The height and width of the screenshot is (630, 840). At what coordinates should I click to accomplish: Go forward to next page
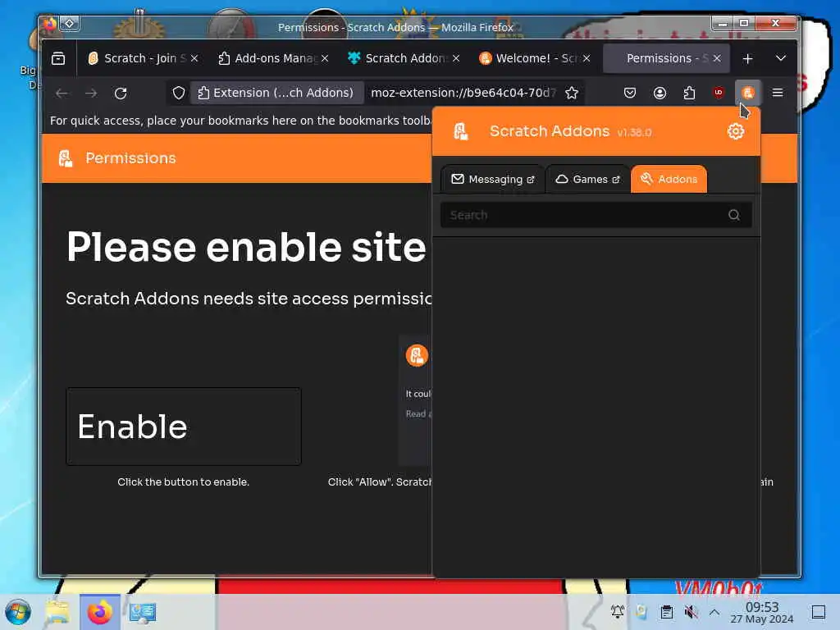[x=91, y=93]
